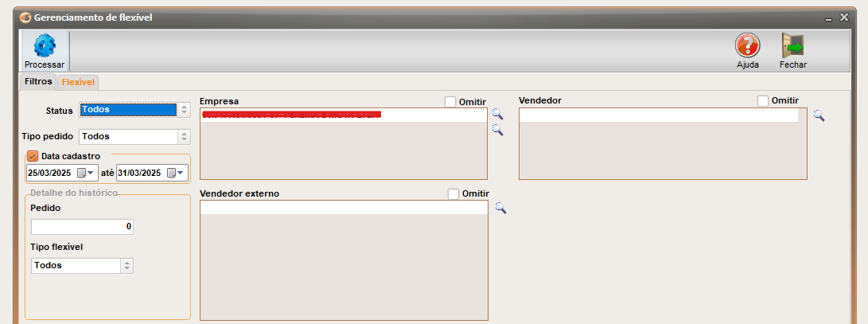This screenshot has width=868, height=324.
Task: Click the Fechar door icon
Action: pos(792,45)
